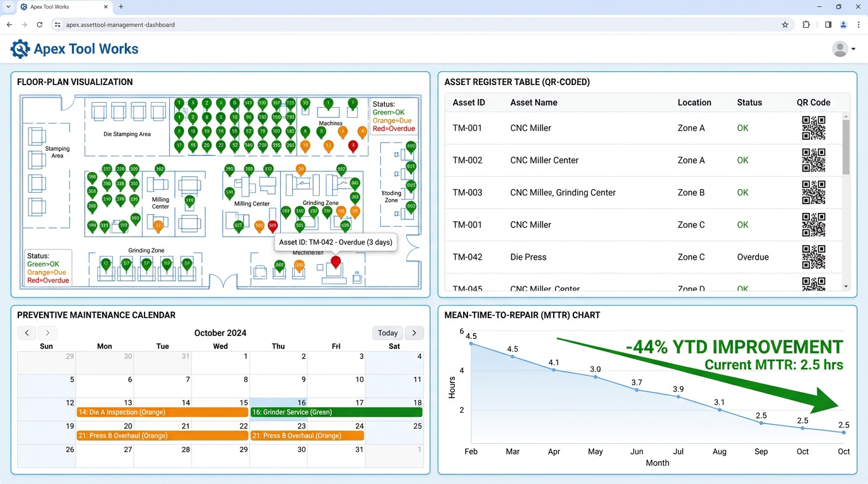868x484 pixels.
Task: Open Press B Overhaul event on Thursday
Action: click(x=307, y=435)
